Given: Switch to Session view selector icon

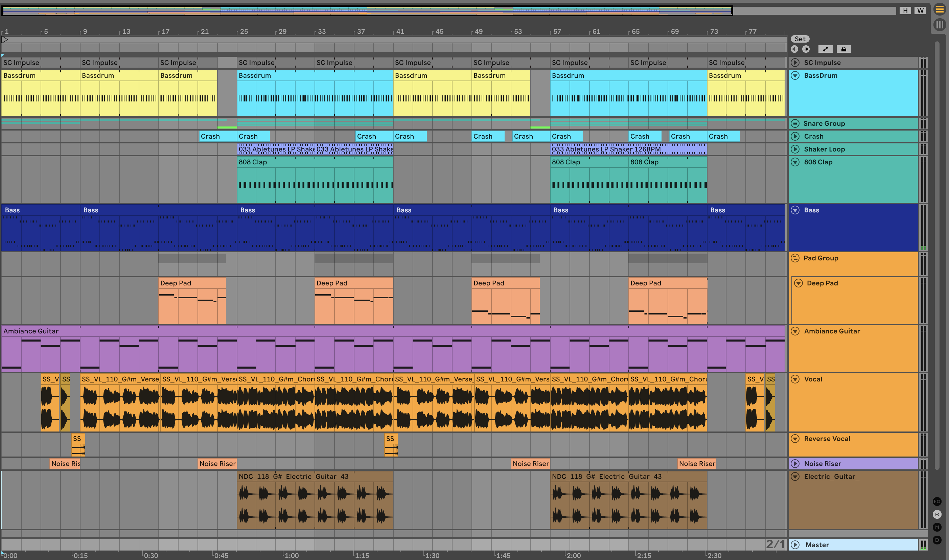Looking at the screenshot, I should tap(939, 25).
